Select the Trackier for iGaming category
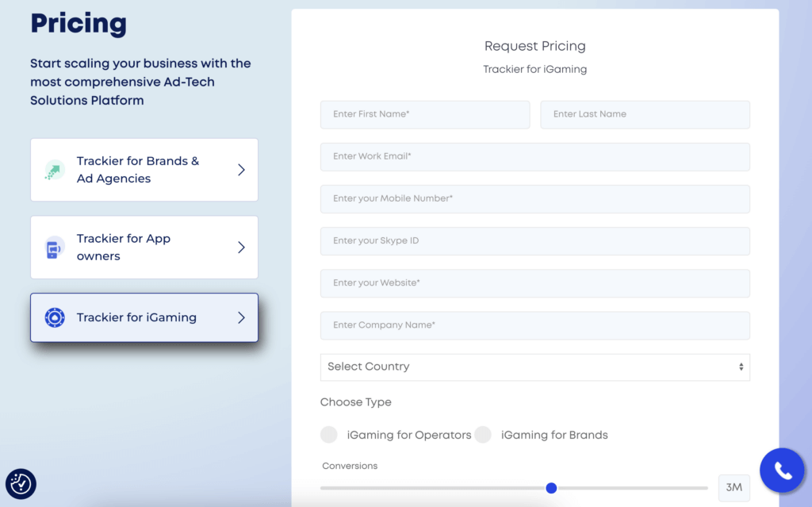Screen dimensions: 812x507 (144, 317)
